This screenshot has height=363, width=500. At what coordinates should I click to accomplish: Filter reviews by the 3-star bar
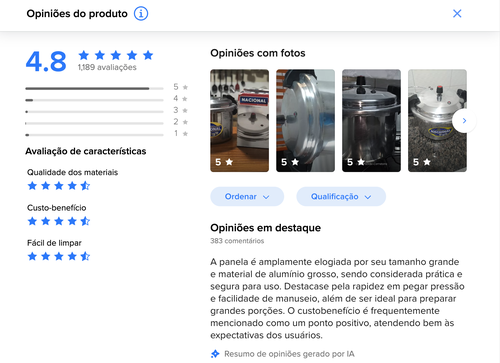click(107, 111)
